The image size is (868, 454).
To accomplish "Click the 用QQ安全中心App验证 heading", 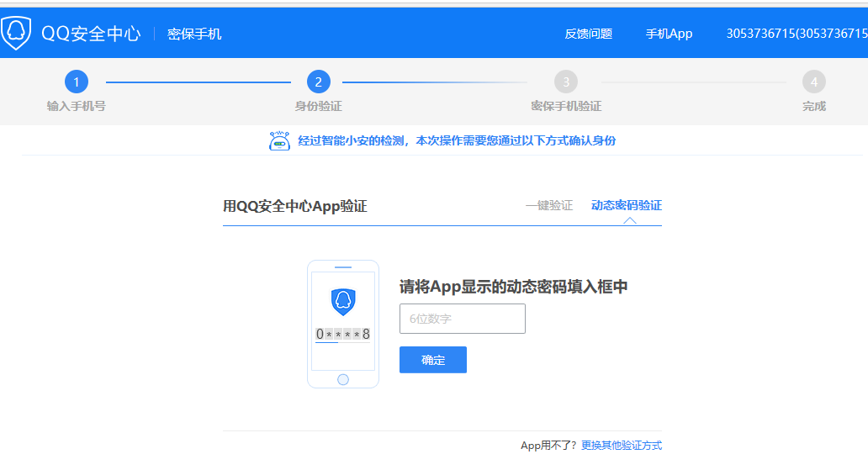I will click(295, 207).
